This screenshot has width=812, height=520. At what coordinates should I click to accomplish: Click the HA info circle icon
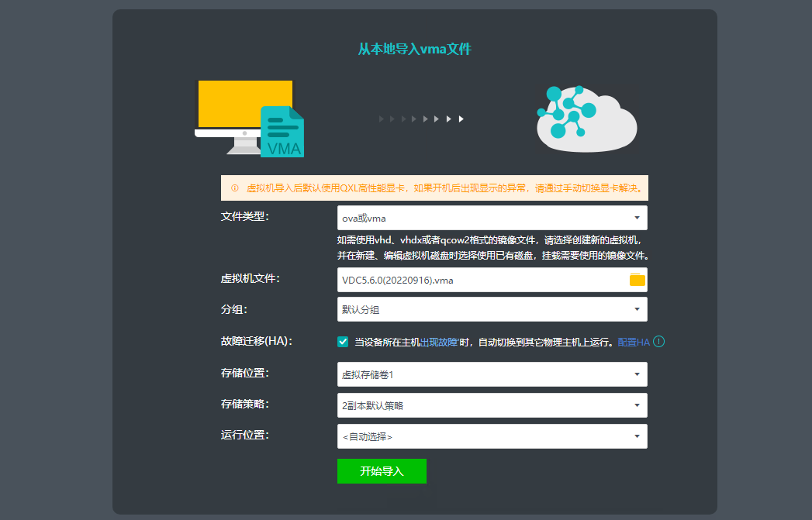(x=658, y=342)
